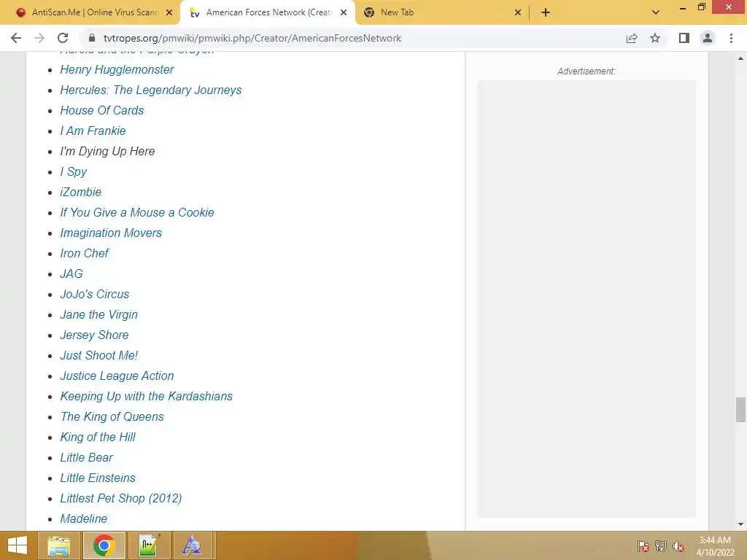Click the scrollbar up arrow
Screen dimensions: 747x560
click(740, 58)
